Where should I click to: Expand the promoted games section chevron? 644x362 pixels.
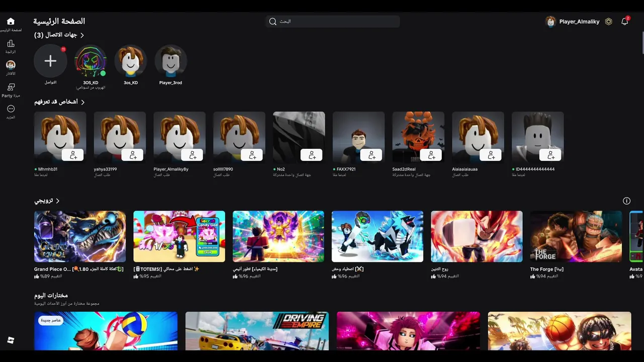point(57,201)
